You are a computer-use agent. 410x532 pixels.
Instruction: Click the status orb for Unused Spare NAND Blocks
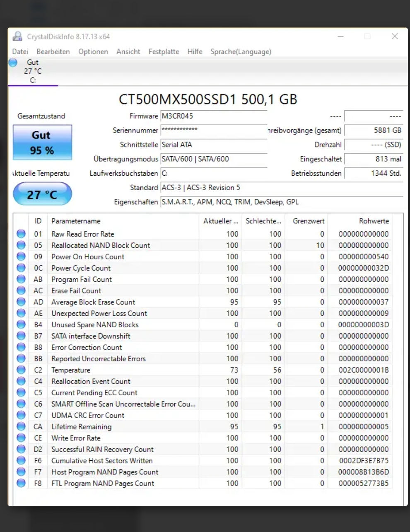(21, 324)
